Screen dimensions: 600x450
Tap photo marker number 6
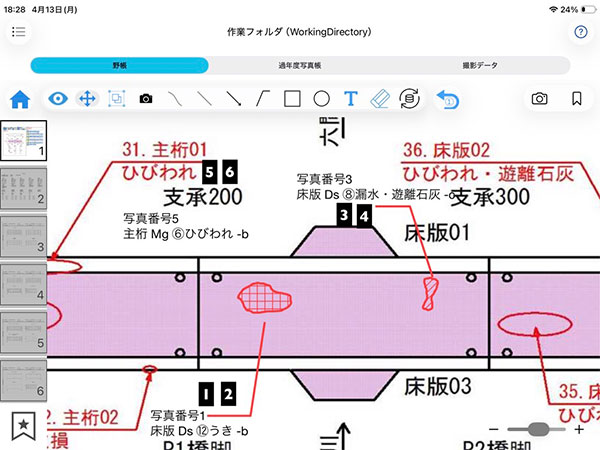pyautogui.click(x=230, y=172)
